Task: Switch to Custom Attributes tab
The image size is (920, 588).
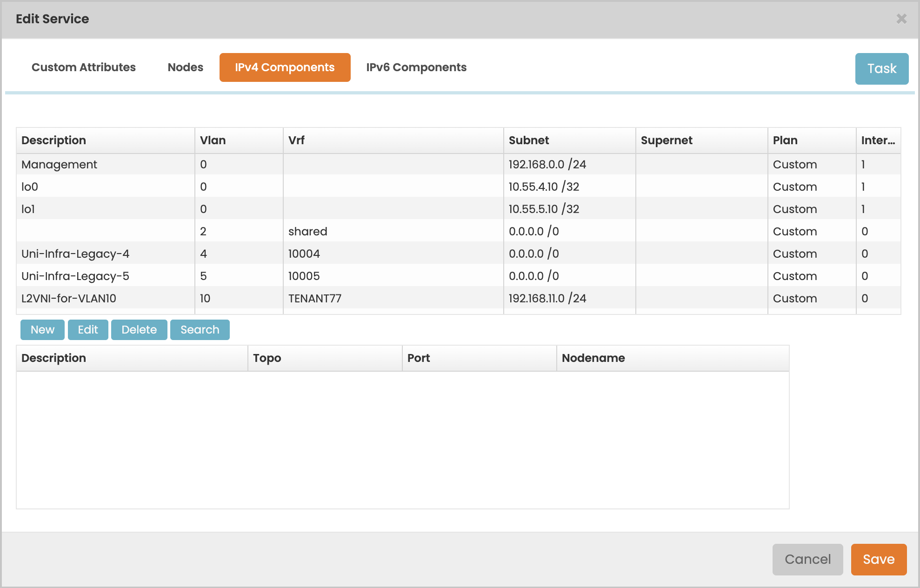Action: [84, 67]
